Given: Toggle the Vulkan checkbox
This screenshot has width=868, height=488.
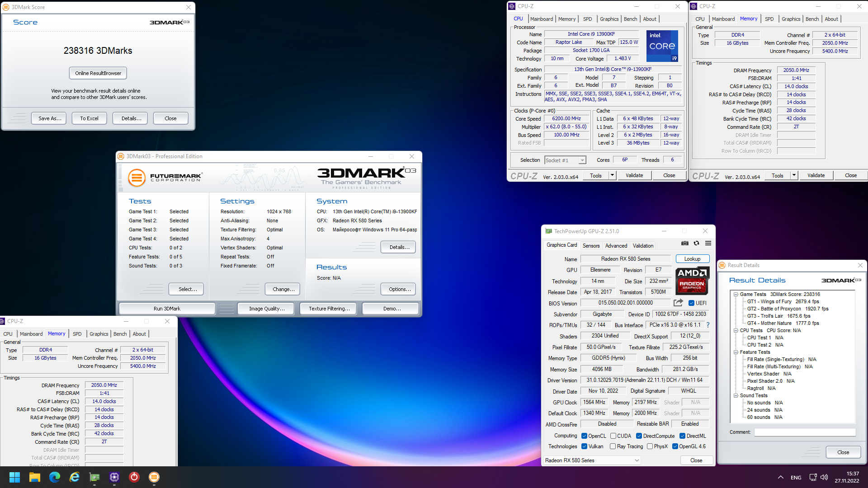Looking at the screenshot, I should tap(584, 446).
